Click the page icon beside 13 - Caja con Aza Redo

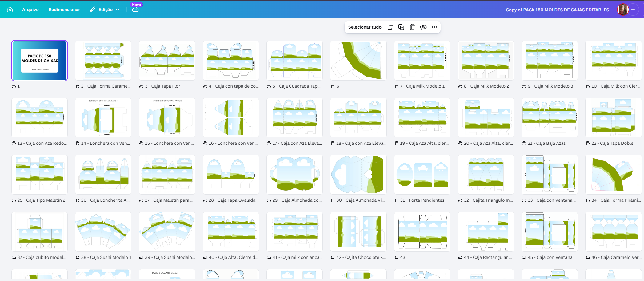pyautogui.click(x=14, y=143)
